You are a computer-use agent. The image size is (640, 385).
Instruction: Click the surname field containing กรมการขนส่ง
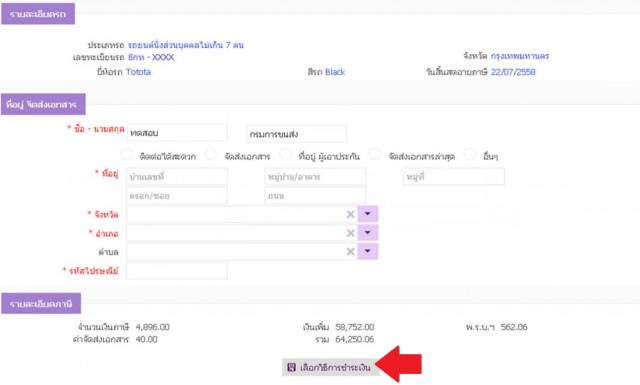[x=296, y=134]
